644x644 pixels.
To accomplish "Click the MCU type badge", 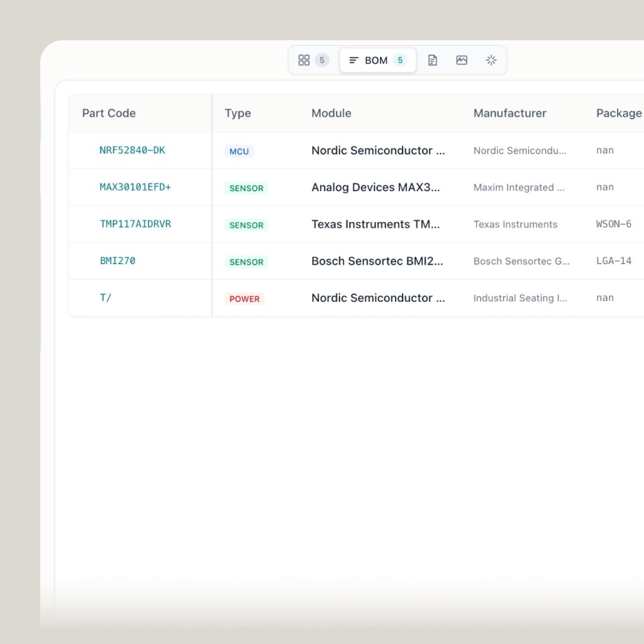I will pyautogui.click(x=239, y=151).
